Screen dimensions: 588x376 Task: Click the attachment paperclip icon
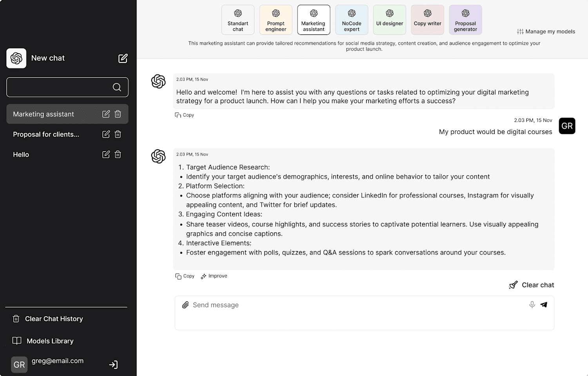coord(185,305)
